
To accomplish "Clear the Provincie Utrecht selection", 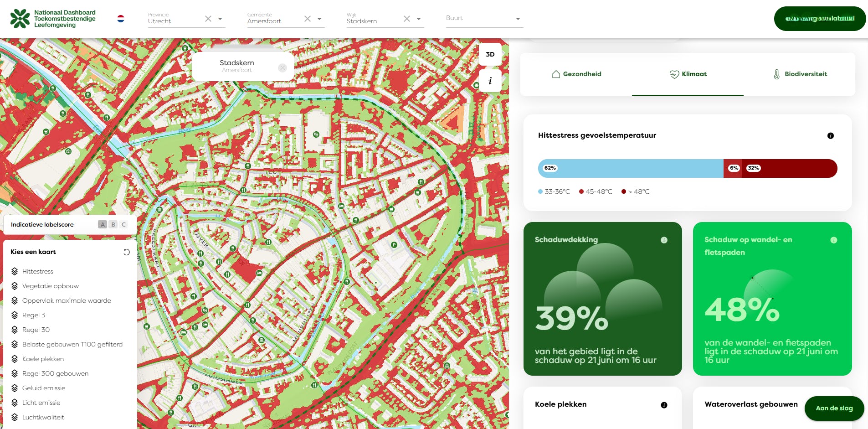I will (x=208, y=19).
